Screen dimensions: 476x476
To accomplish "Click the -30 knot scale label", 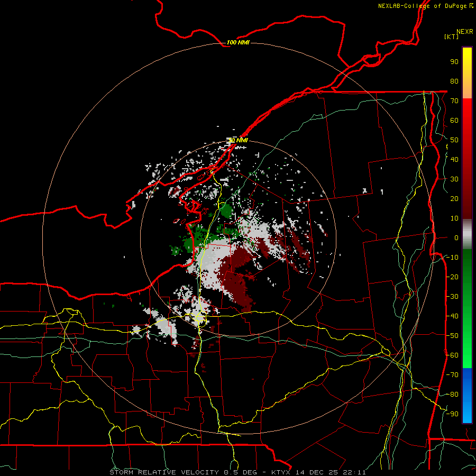I will pos(452,297).
